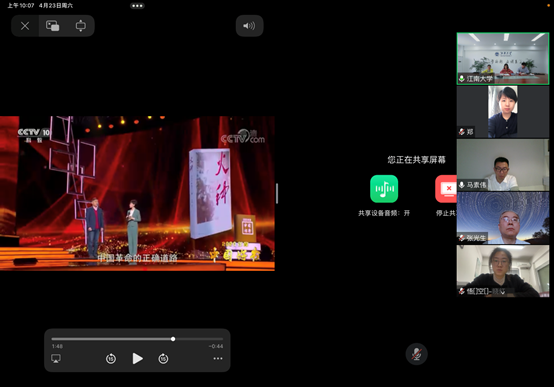The width and height of the screenshot is (554, 387).
Task: Select the 江南大学 participant video tile
Action: (503, 58)
